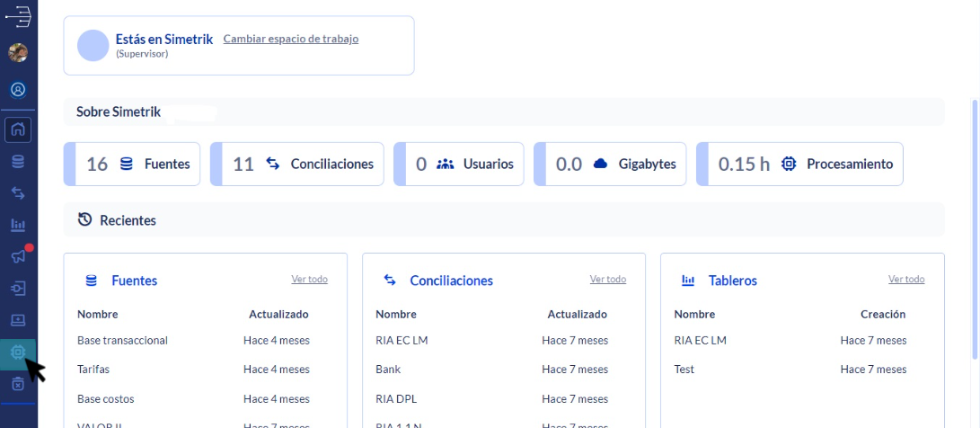Click the page vertical scrollbar

tap(976, 228)
